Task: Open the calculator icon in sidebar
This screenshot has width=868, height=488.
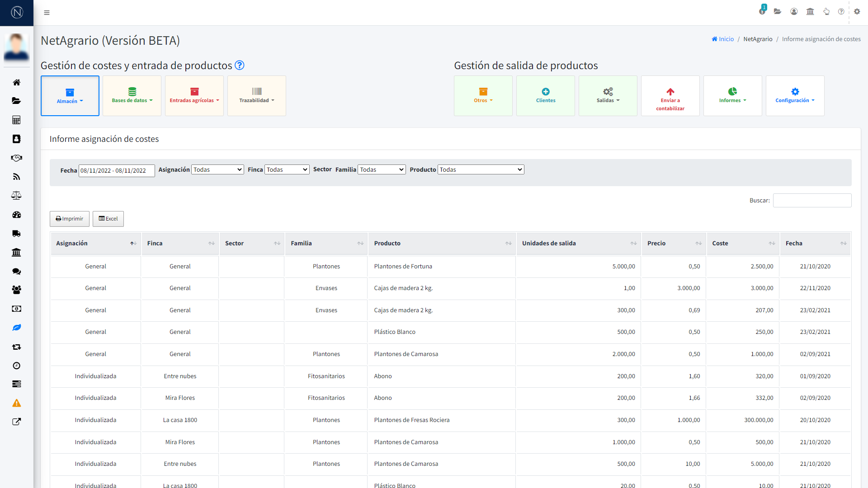Action: pyautogui.click(x=16, y=120)
